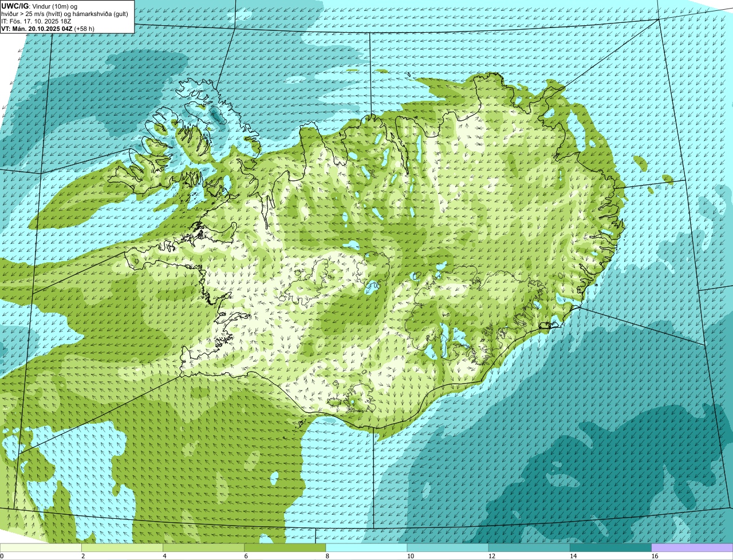This screenshot has height=560, width=733.
Task: Click the "VT: Mán. 20.10.2025 04Z (+58 h)" line
Action: (48, 28)
